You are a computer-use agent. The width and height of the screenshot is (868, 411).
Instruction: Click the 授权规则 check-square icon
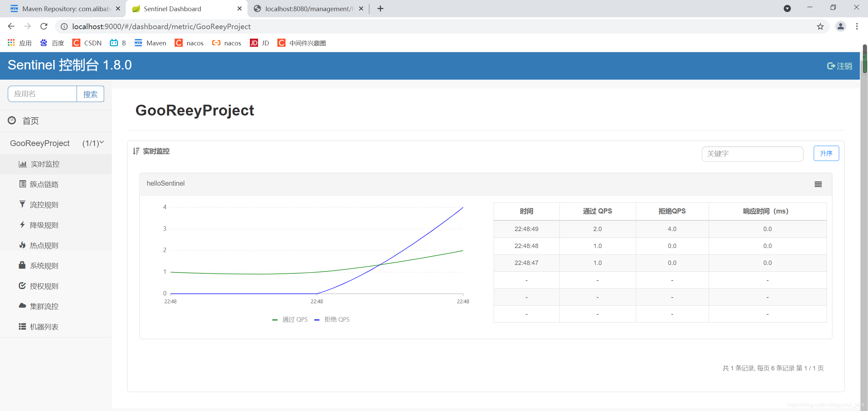[x=22, y=286]
